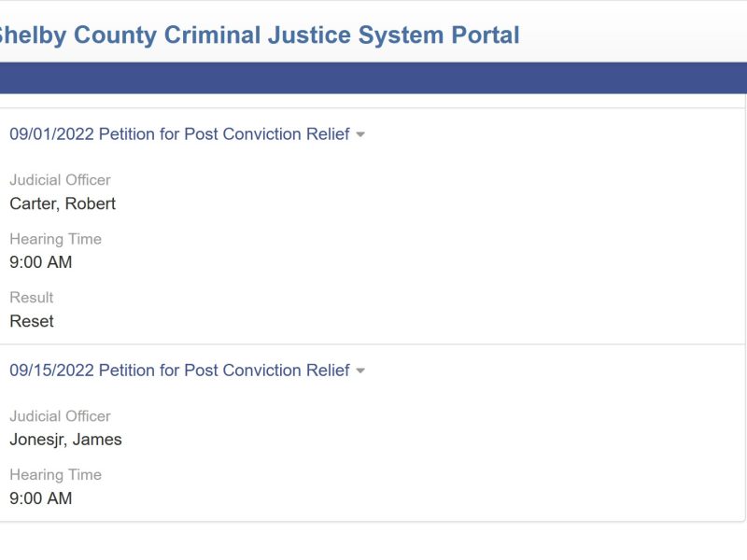Screen dimensions: 747x560
Task: Click Judicial Officer label above Jonesjr, James
Action: [x=60, y=416]
